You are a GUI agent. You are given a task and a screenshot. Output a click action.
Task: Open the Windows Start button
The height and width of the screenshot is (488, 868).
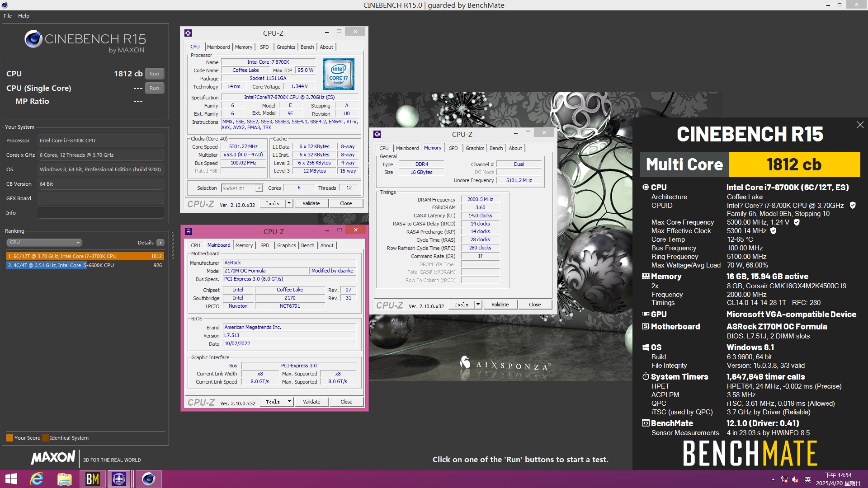11,479
